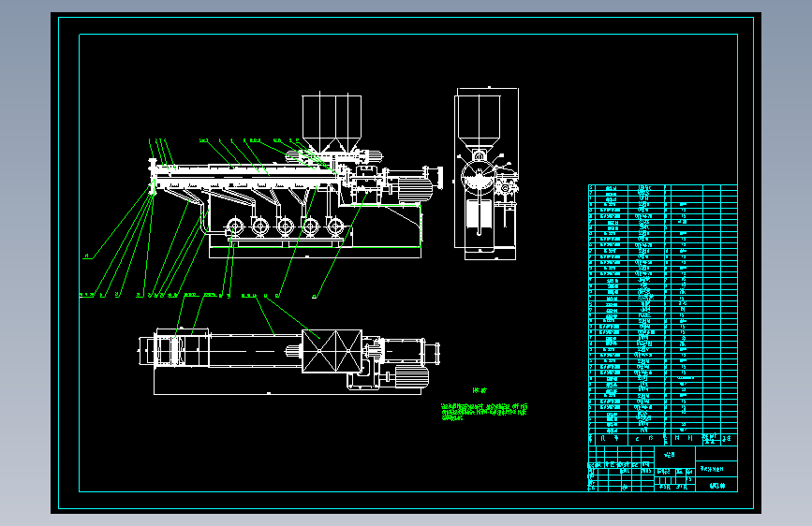Click the circular barrel cross-section in the end view
Screen dimensions: 812x526
point(478,177)
